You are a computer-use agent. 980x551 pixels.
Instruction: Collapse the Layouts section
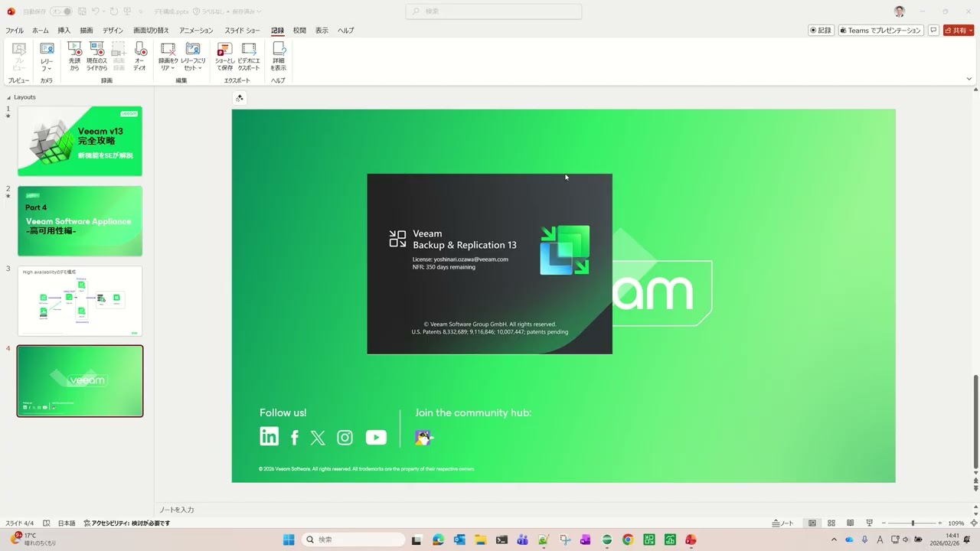9,97
